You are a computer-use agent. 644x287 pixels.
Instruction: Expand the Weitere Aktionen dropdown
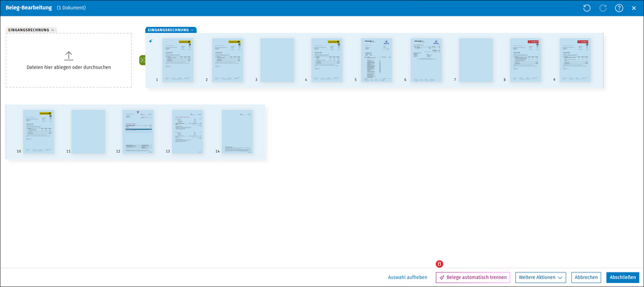coord(541,278)
